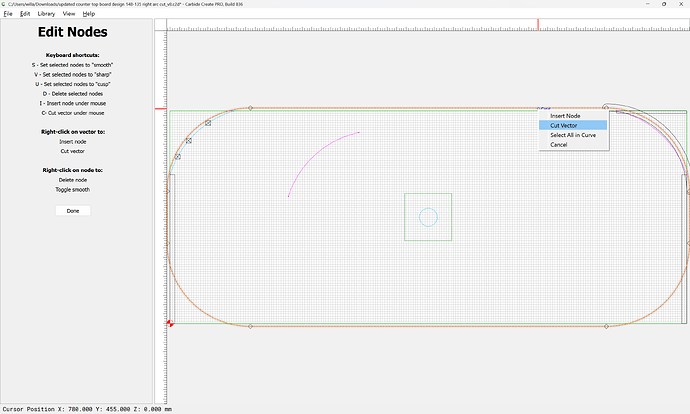The image size is (690, 414).
Task: Click the bottom-left node on orange outline
Action: [x=250, y=326]
